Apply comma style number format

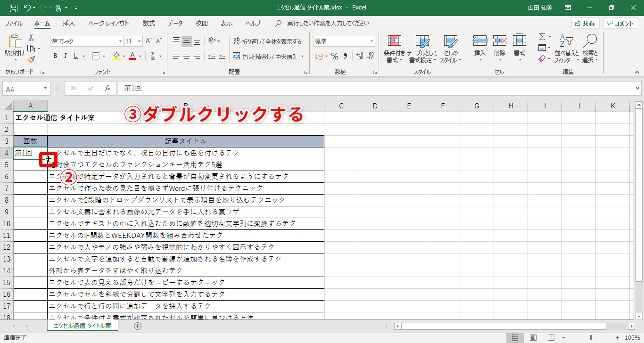345,57
